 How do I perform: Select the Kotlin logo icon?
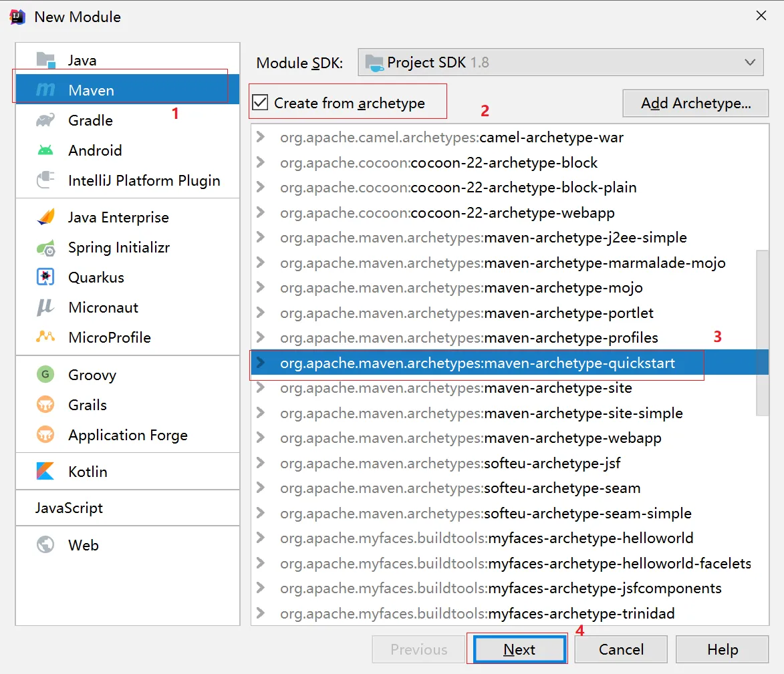click(45, 472)
